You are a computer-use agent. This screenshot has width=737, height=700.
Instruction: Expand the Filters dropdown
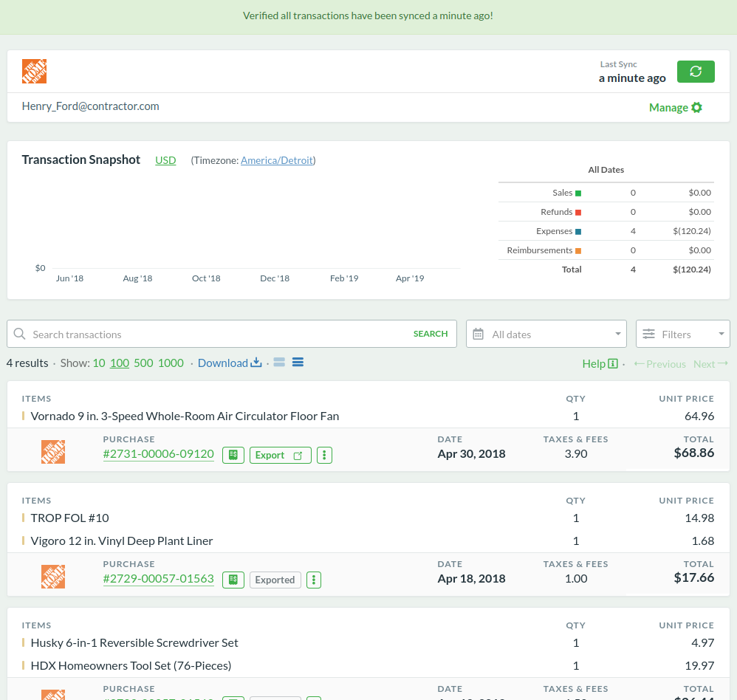(x=682, y=334)
